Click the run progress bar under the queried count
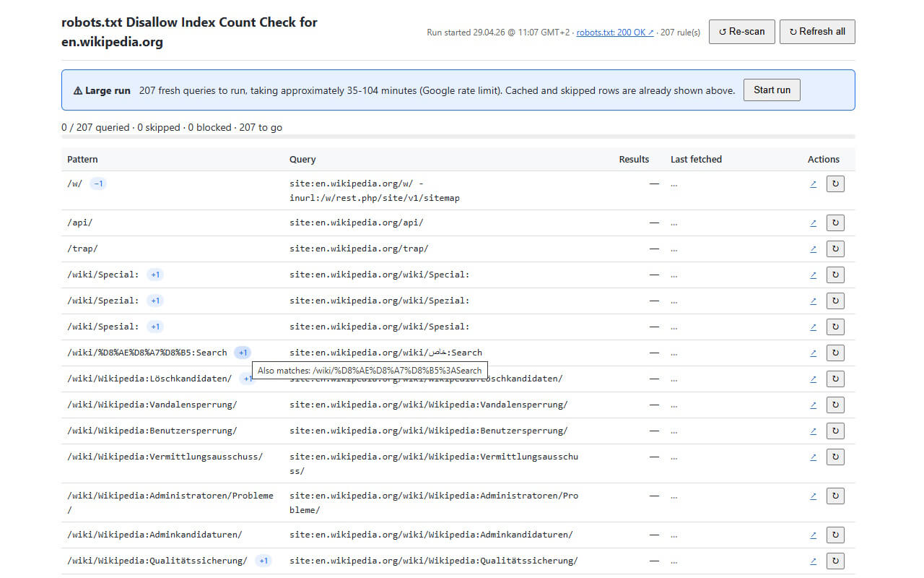Screen dimensions: 924x578 (458, 137)
